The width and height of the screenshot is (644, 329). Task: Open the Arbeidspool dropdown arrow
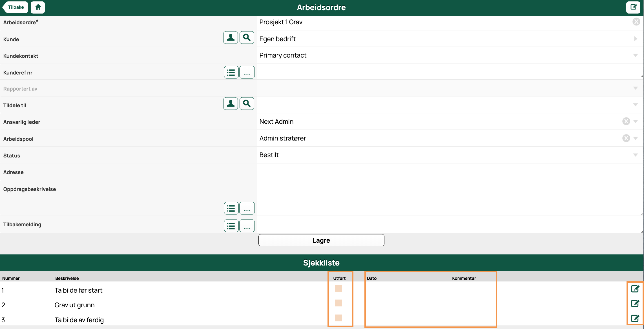635,138
